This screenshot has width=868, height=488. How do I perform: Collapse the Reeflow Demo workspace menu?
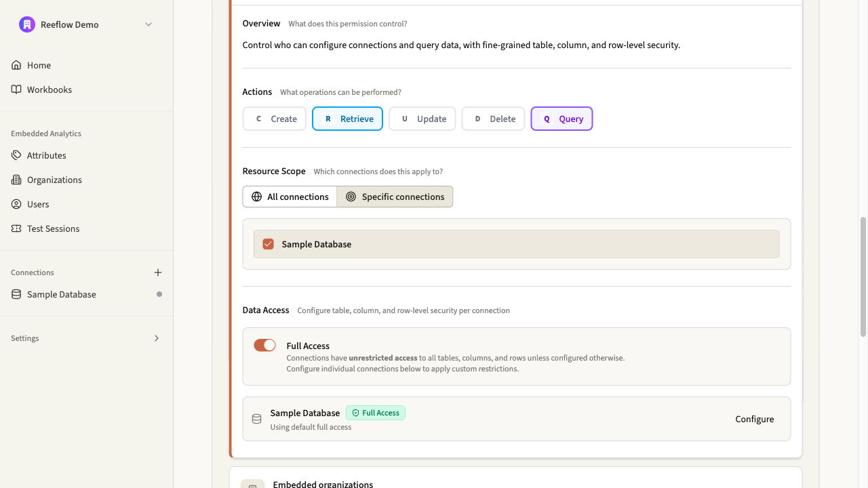(149, 24)
